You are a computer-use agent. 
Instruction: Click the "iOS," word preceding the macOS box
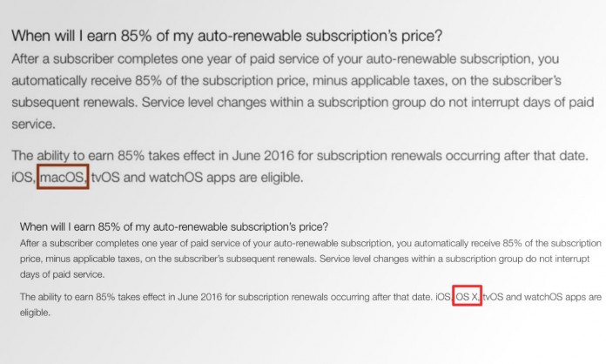pos(24,178)
